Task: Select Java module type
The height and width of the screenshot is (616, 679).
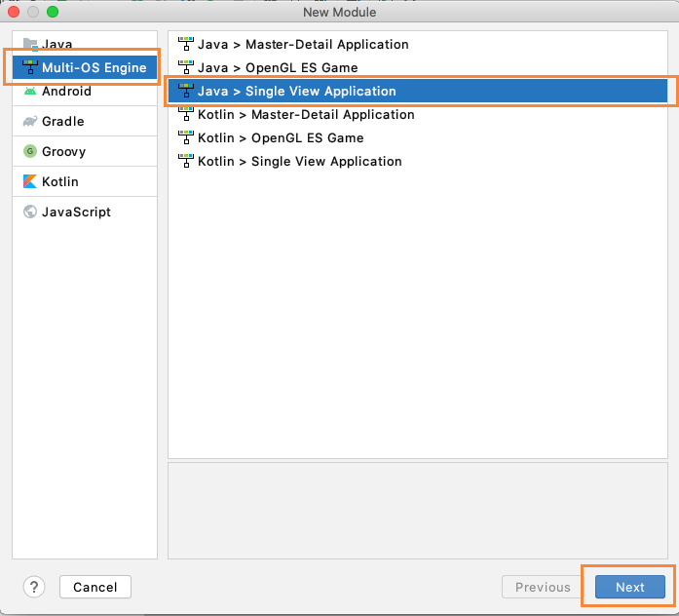Action: pyautogui.click(x=85, y=44)
